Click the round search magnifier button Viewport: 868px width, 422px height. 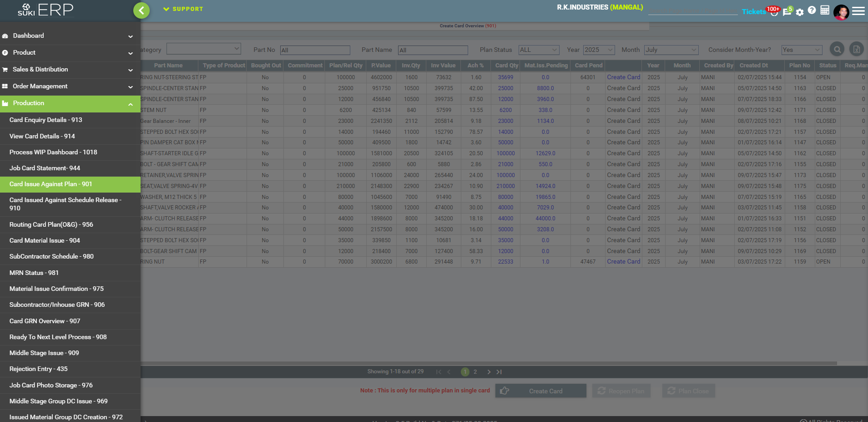[837, 49]
